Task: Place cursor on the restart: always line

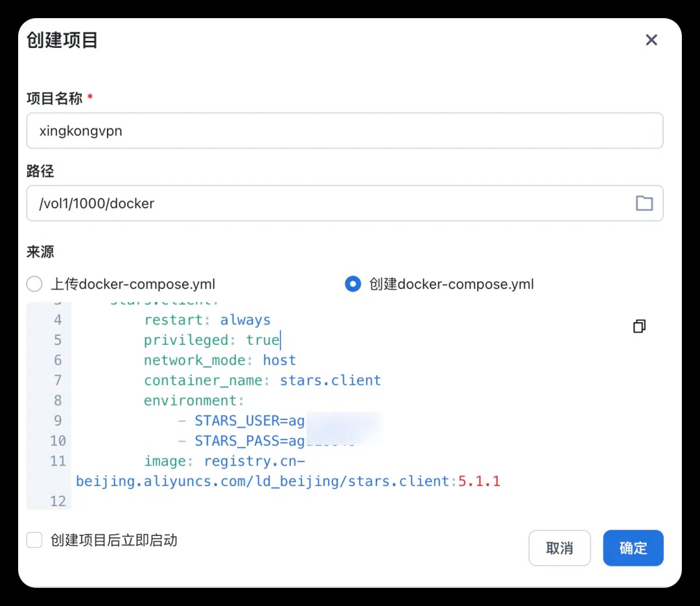Action: coord(207,320)
